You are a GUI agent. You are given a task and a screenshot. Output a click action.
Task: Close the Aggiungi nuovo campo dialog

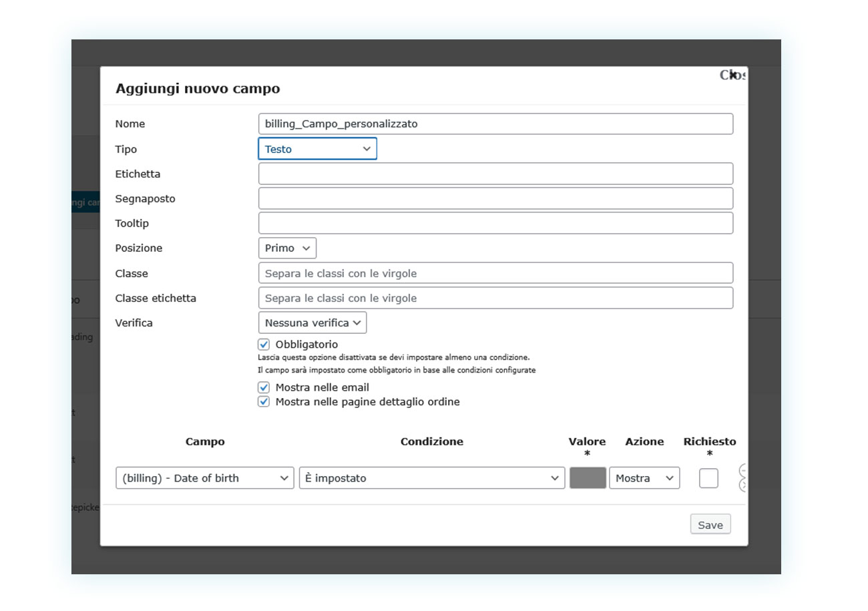732,75
